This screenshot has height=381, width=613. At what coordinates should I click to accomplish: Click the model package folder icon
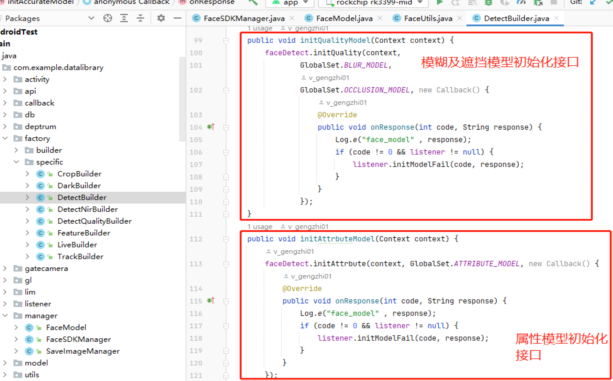(x=18, y=363)
